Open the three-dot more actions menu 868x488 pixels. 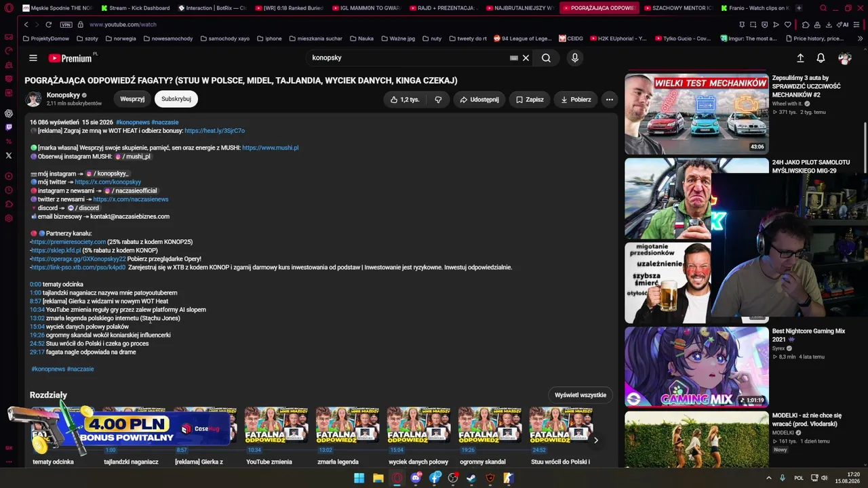pyautogui.click(x=609, y=100)
